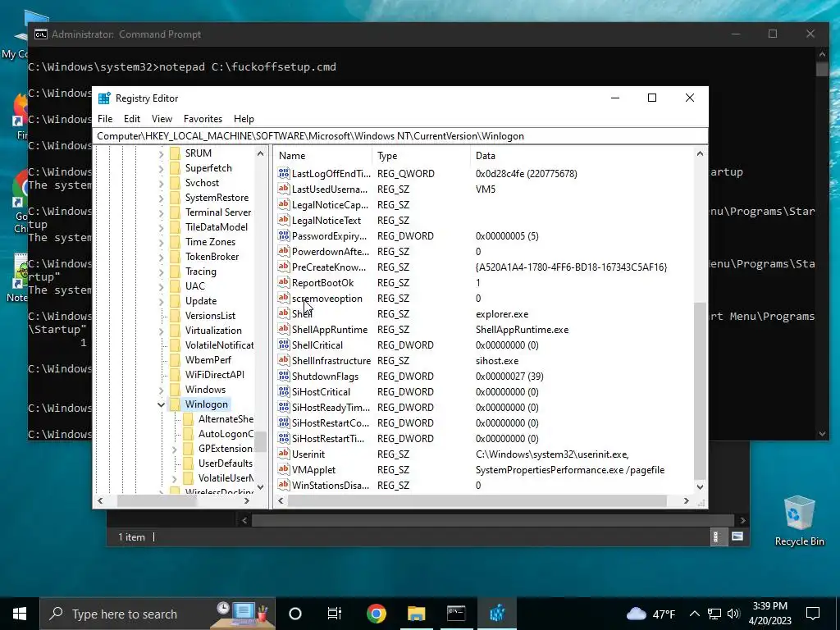Expand the Svchost registry key
The width and height of the screenshot is (840, 630).
tap(161, 183)
